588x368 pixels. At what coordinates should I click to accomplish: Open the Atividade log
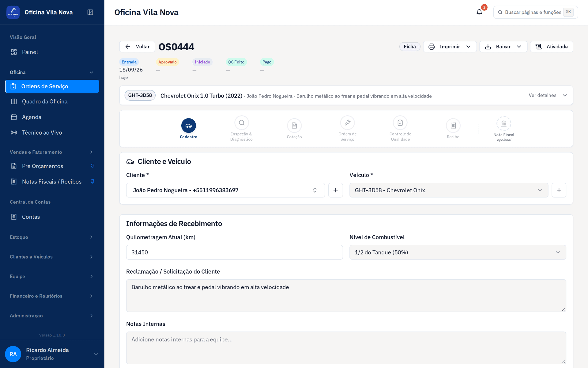coord(552,47)
